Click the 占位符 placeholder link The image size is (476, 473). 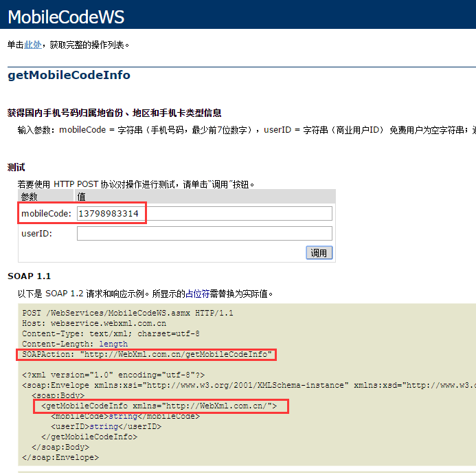click(201, 294)
